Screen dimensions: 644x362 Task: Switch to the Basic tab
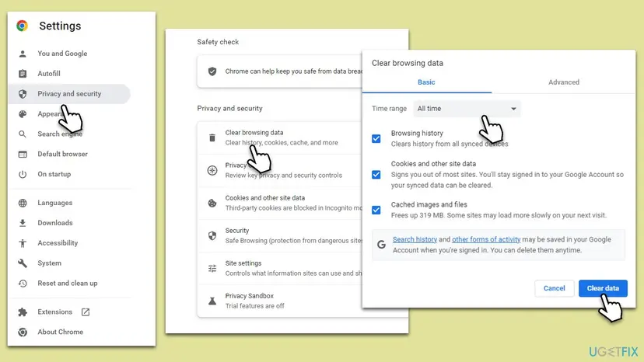(x=426, y=82)
